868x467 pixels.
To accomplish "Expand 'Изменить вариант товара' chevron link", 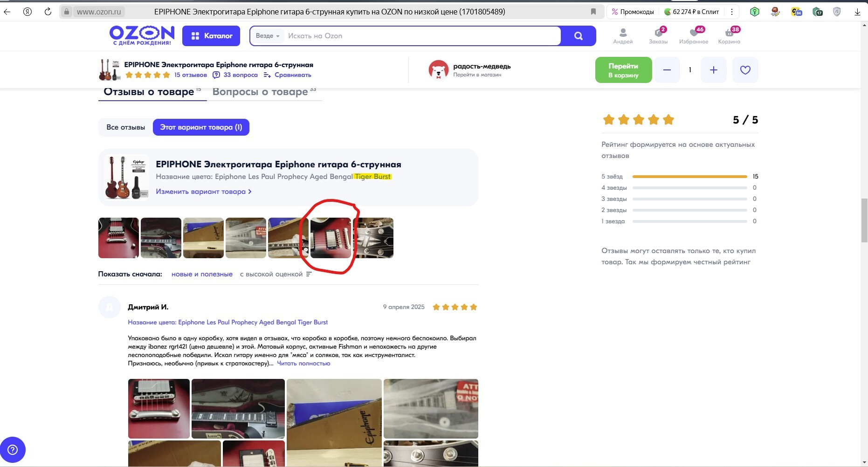I will [204, 192].
